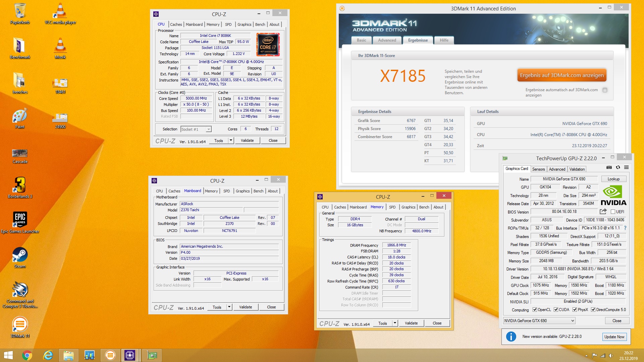
Task: Open the Socket #1 selection dropdown
Action: point(196,129)
